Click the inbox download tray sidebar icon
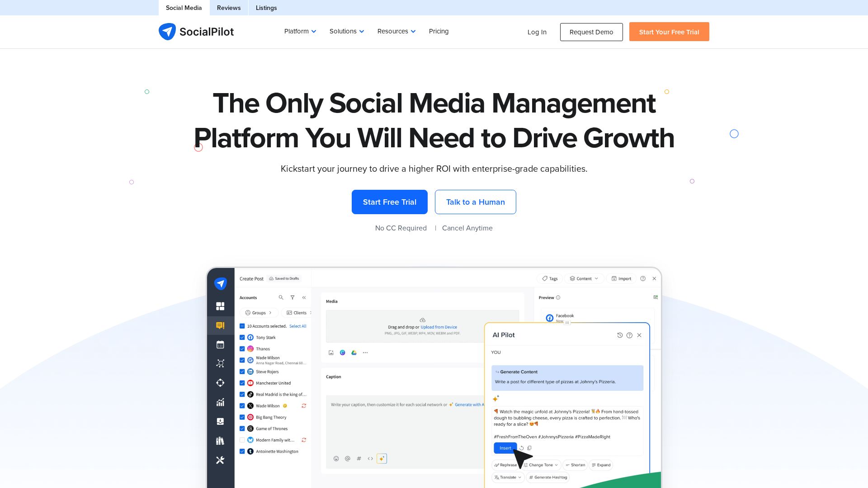868x488 pixels. 220,422
